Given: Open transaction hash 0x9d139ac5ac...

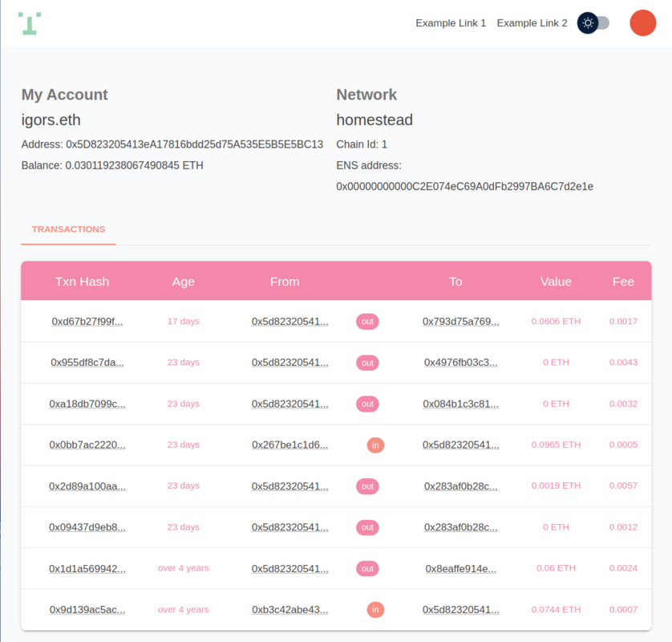Looking at the screenshot, I should [87, 609].
